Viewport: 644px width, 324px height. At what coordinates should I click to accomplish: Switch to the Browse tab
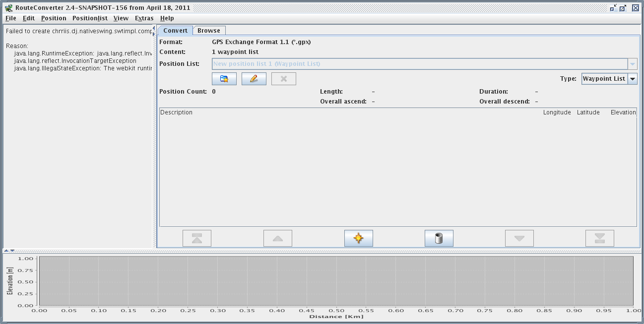point(209,31)
